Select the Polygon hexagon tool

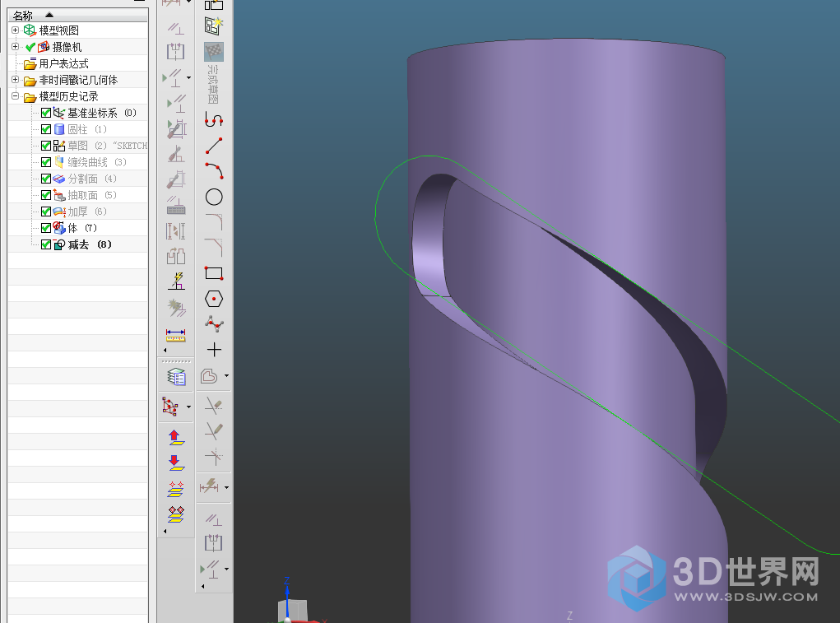(214, 299)
